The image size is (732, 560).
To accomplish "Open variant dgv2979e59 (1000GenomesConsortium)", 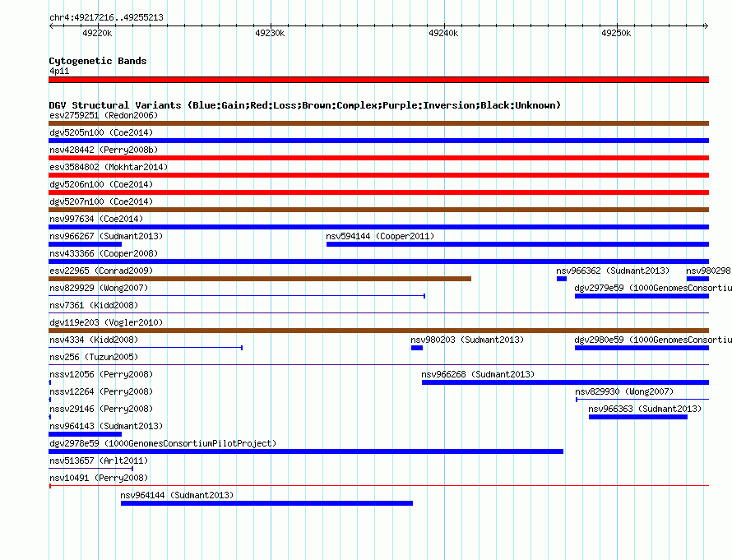I will click(653, 288).
